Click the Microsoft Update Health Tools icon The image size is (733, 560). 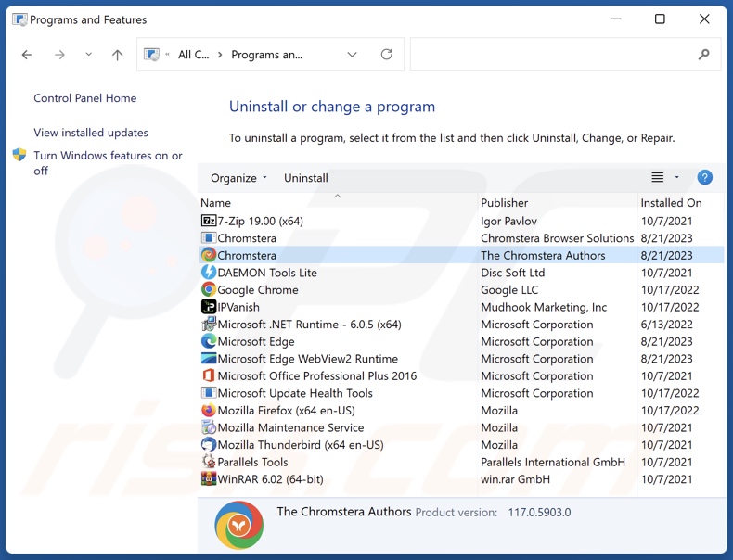coord(209,393)
